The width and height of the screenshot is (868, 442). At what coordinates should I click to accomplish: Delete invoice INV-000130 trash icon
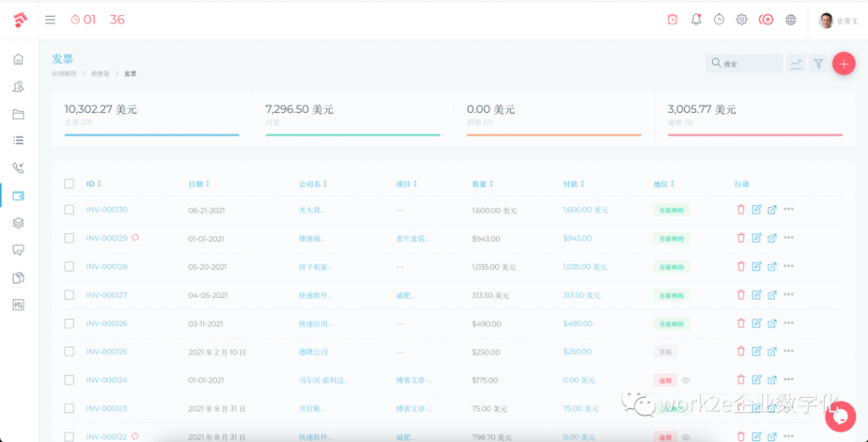[x=741, y=210]
